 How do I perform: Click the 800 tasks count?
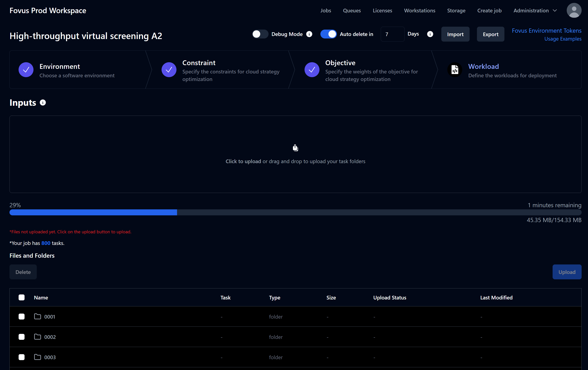pyautogui.click(x=46, y=243)
